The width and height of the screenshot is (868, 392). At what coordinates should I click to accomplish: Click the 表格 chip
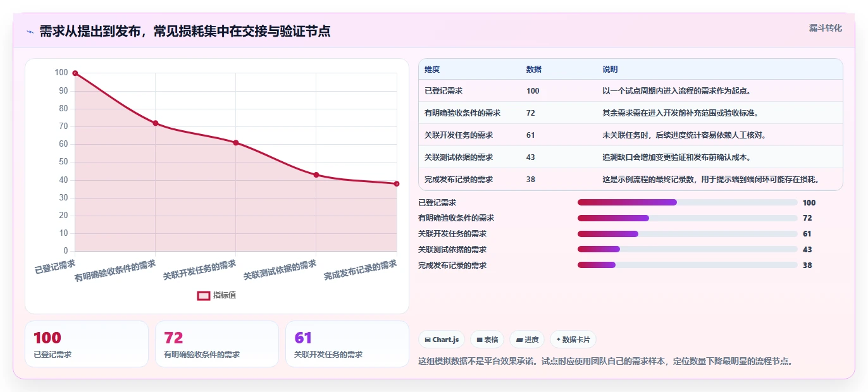(487, 340)
